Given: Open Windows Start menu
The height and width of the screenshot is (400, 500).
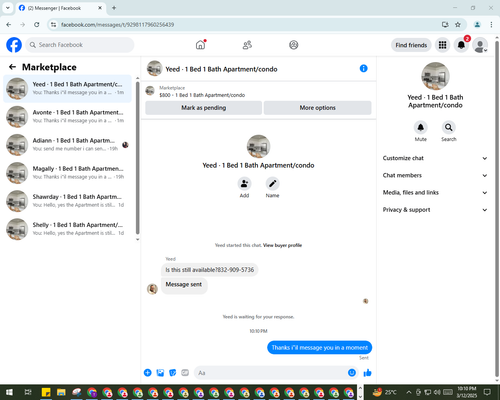Looking at the screenshot, I should (x=9, y=392).
